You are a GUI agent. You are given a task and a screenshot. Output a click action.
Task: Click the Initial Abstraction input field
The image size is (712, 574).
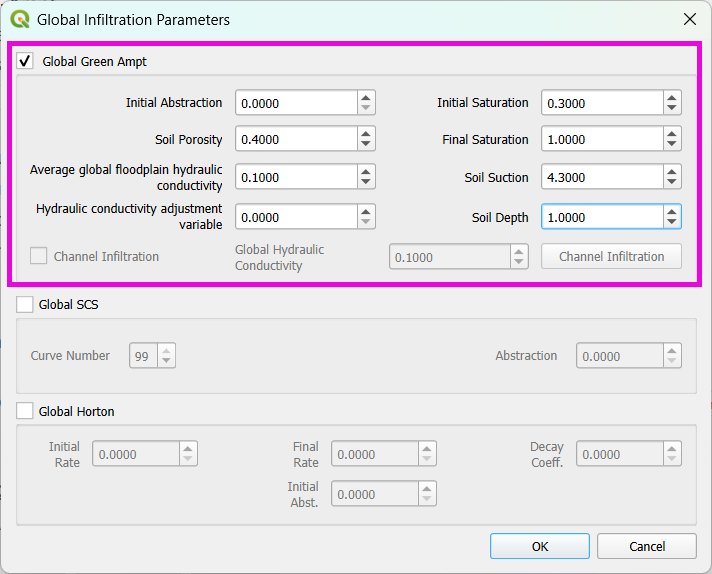pos(296,103)
